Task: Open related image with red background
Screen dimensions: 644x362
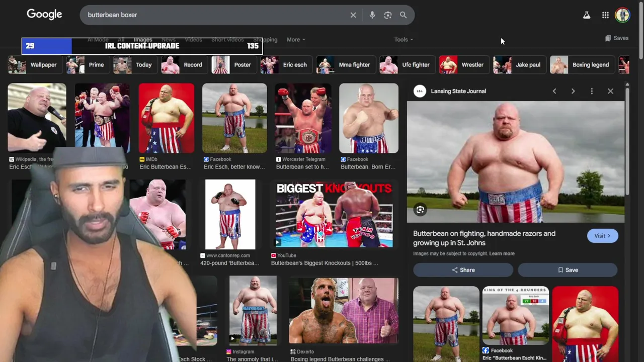Action: click(x=585, y=324)
